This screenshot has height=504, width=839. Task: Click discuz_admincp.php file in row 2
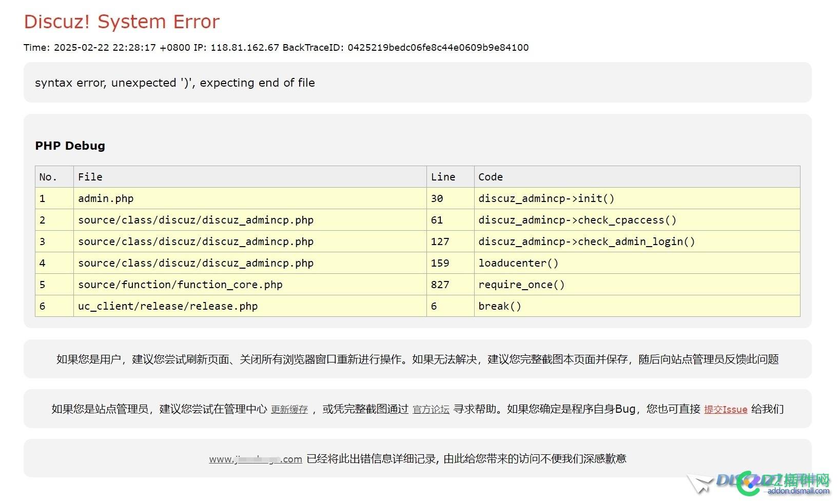click(250, 220)
